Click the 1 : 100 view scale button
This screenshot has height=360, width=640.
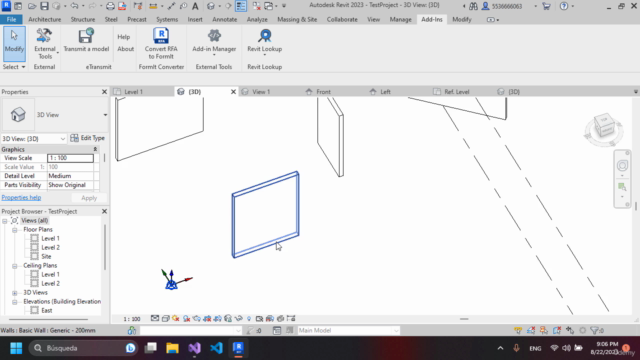(132, 319)
